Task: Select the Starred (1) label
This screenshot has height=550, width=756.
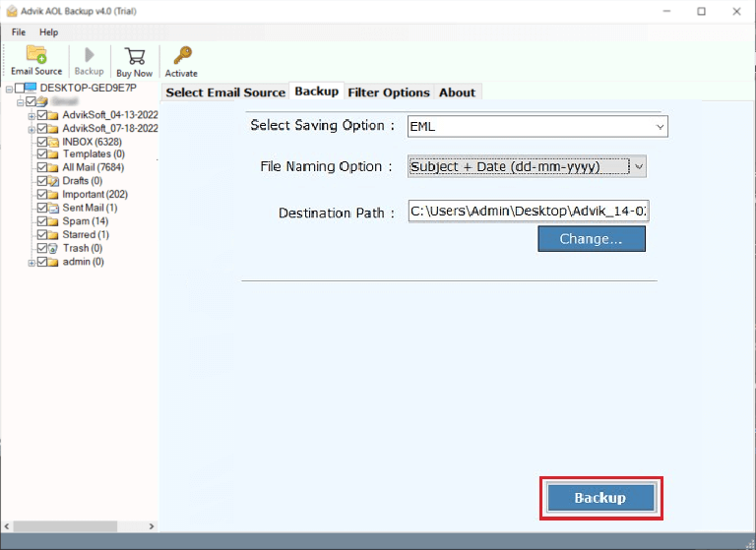Action: 86,235
